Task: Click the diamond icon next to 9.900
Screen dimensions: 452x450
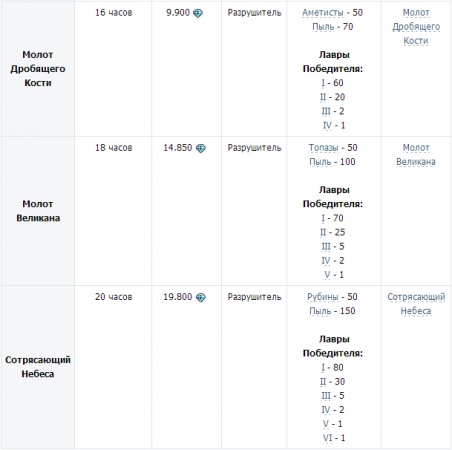Action: tap(198, 13)
